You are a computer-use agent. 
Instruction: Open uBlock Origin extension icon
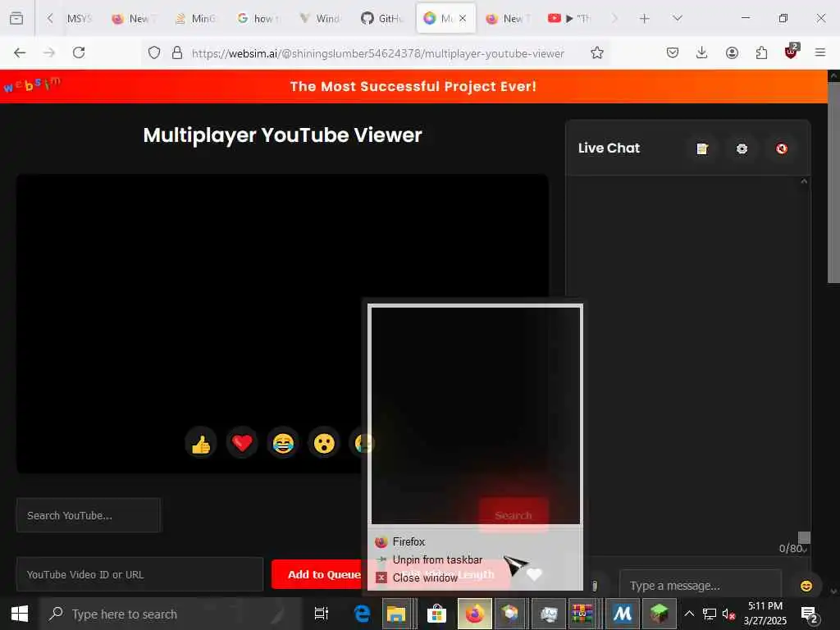click(792, 52)
